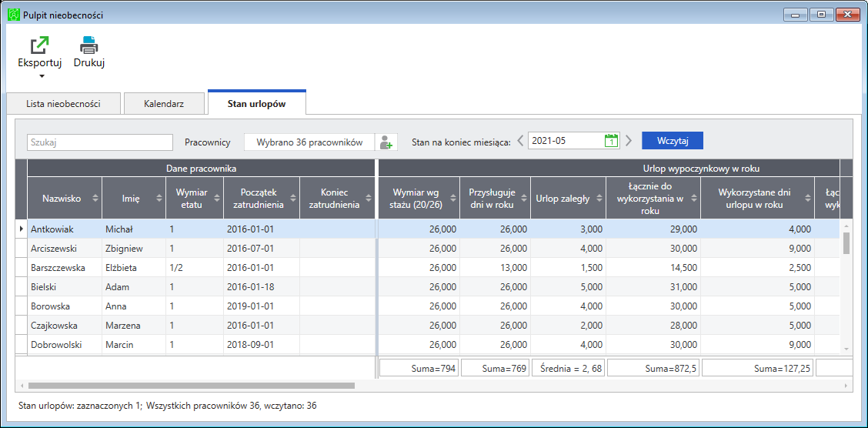This screenshot has width=868, height=428.
Task: Sort by Łącznie do wykorzystania w roku arrows
Action: point(694,199)
